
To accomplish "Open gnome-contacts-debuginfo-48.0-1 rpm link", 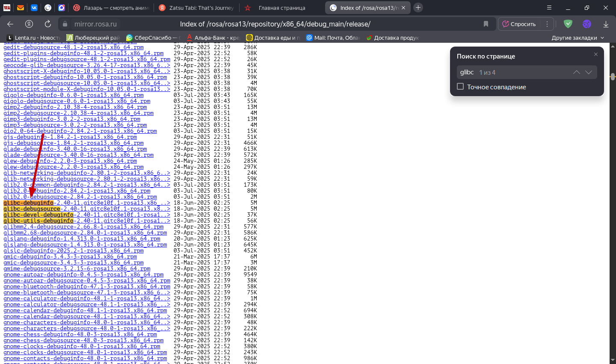I will click(x=85, y=358).
